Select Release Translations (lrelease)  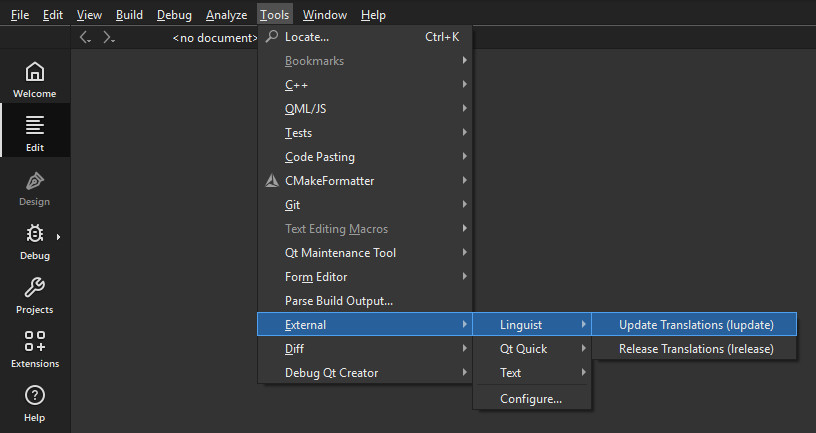(696, 349)
